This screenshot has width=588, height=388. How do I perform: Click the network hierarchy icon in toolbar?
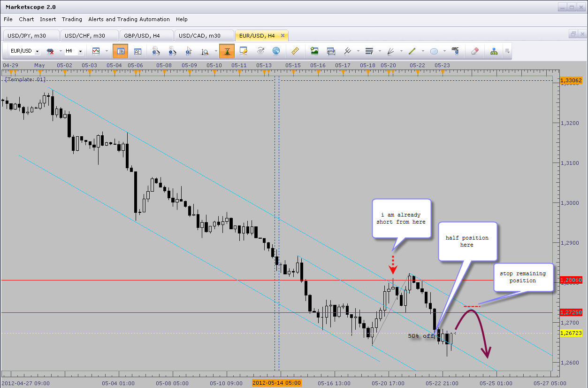pyautogui.click(x=494, y=51)
